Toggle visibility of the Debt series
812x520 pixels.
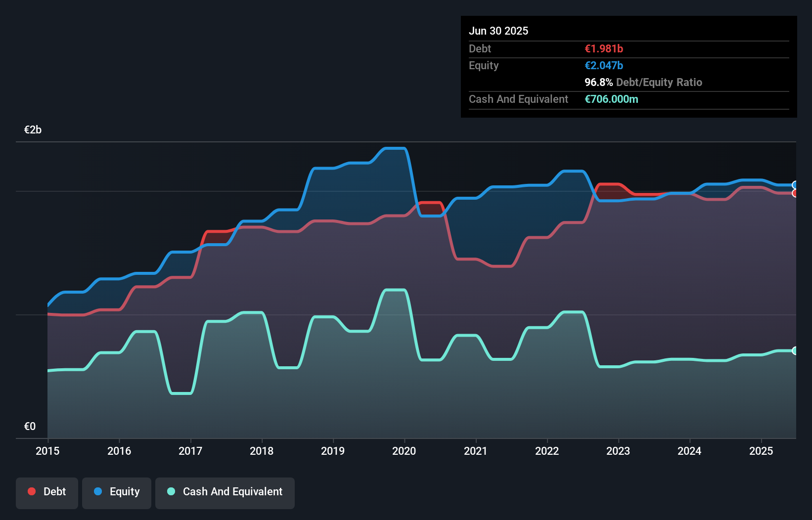(47, 491)
